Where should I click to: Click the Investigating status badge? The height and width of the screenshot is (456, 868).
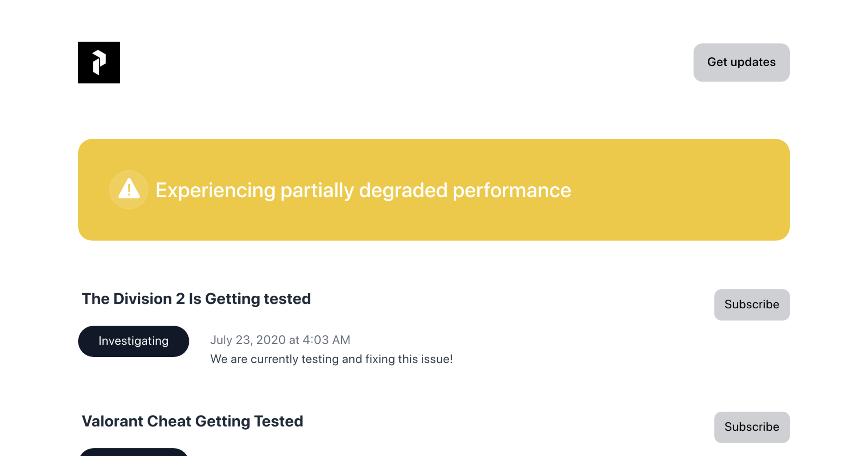pos(133,341)
